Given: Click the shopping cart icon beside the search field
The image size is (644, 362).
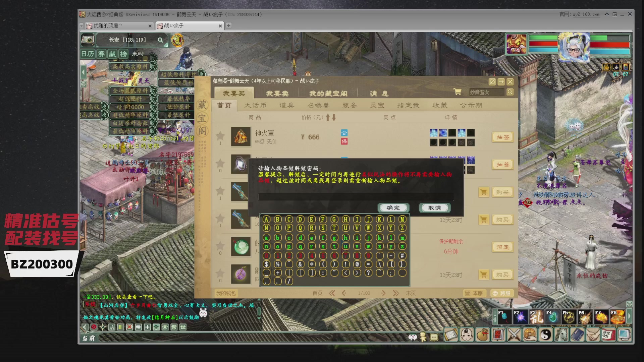Looking at the screenshot, I should tap(457, 92).
